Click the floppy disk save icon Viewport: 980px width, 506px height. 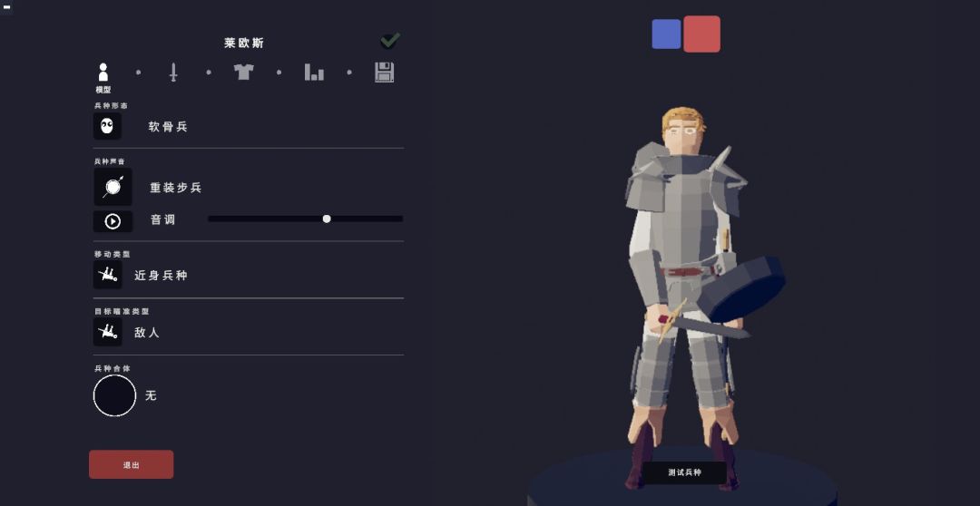tap(385, 72)
